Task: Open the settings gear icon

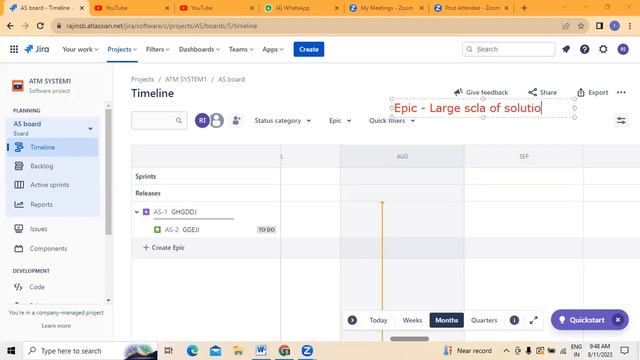Action: pos(603,49)
